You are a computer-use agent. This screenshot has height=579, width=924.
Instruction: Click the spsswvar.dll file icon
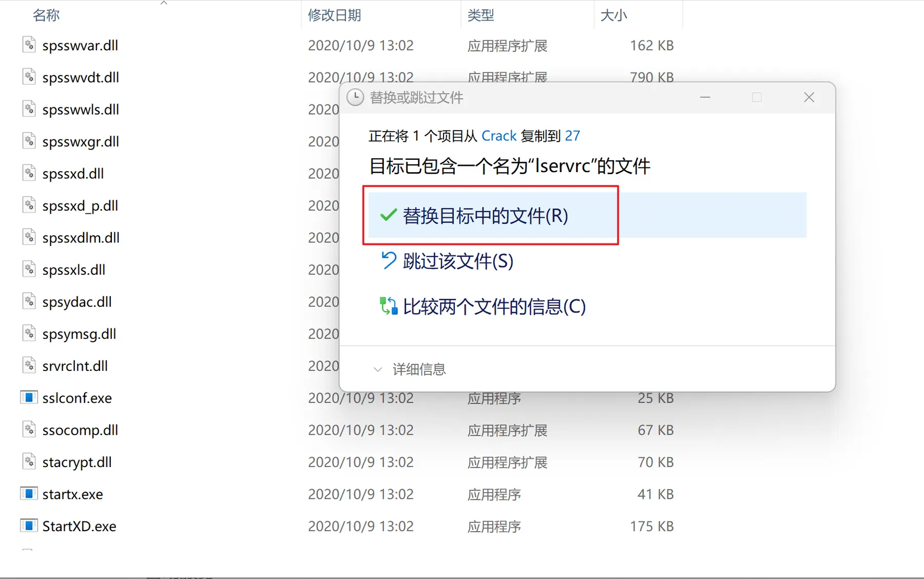pyautogui.click(x=29, y=45)
